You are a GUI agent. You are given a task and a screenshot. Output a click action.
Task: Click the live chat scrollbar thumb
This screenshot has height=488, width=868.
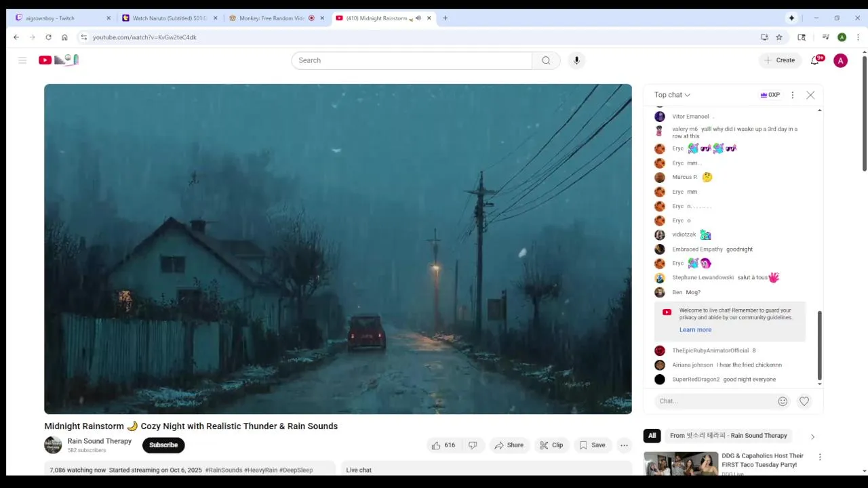tap(819, 346)
